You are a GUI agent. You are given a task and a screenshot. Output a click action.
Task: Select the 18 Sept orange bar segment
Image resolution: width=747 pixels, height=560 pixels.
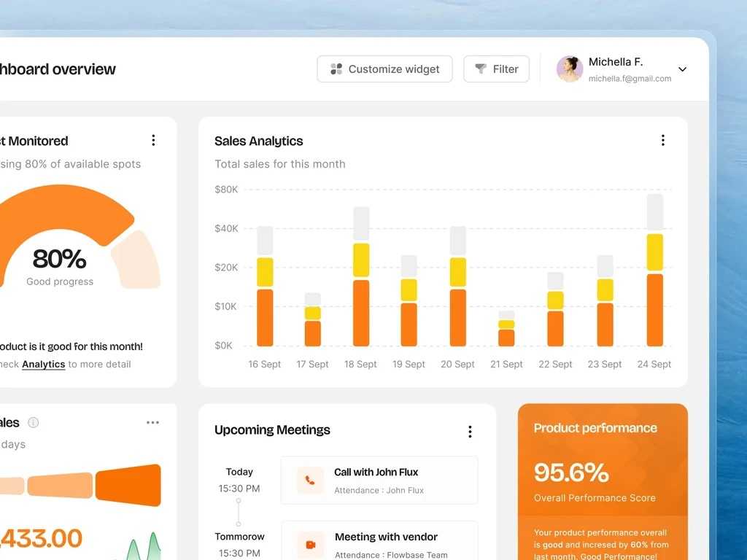[x=361, y=314]
